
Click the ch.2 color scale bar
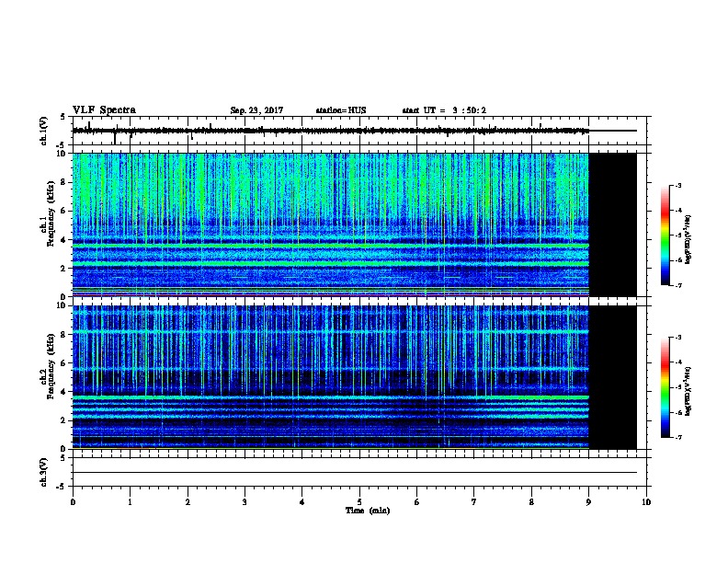(x=665, y=387)
